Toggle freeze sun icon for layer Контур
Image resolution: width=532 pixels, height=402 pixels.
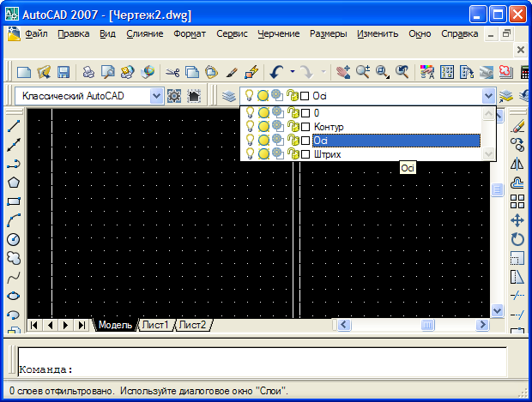pos(263,127)
